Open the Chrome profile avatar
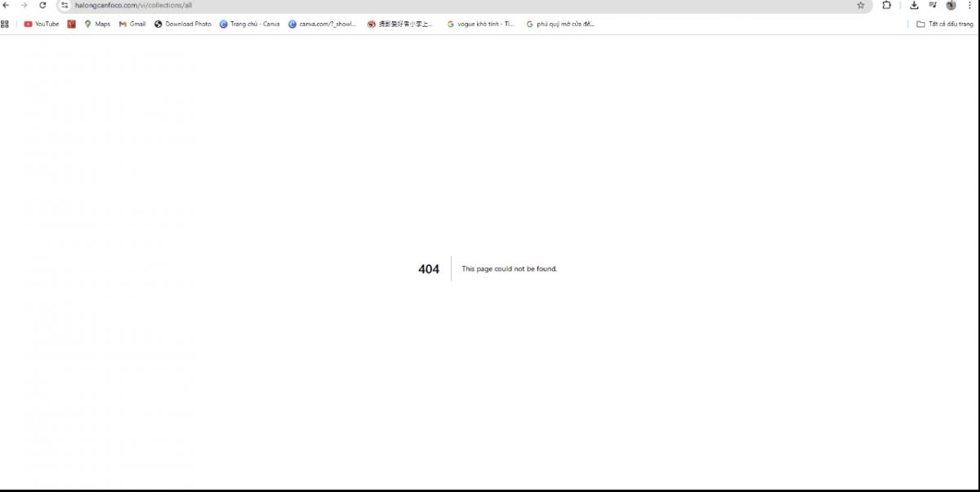This screenshot has height=492, width=980. 951,5
